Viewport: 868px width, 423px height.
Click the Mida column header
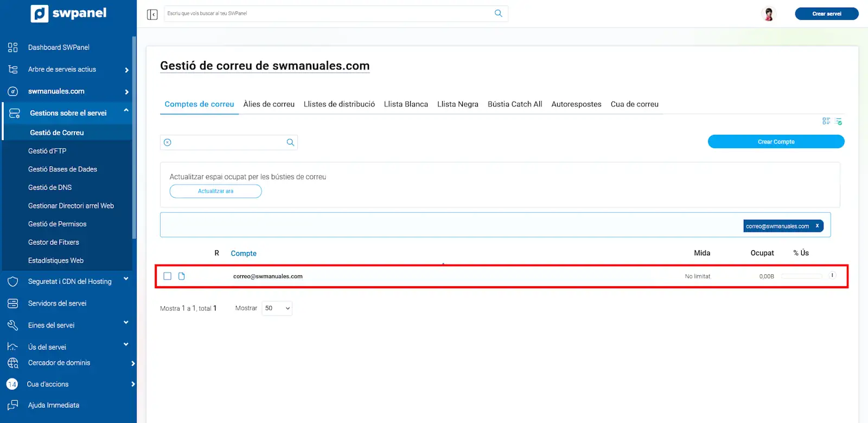point(702,253)
